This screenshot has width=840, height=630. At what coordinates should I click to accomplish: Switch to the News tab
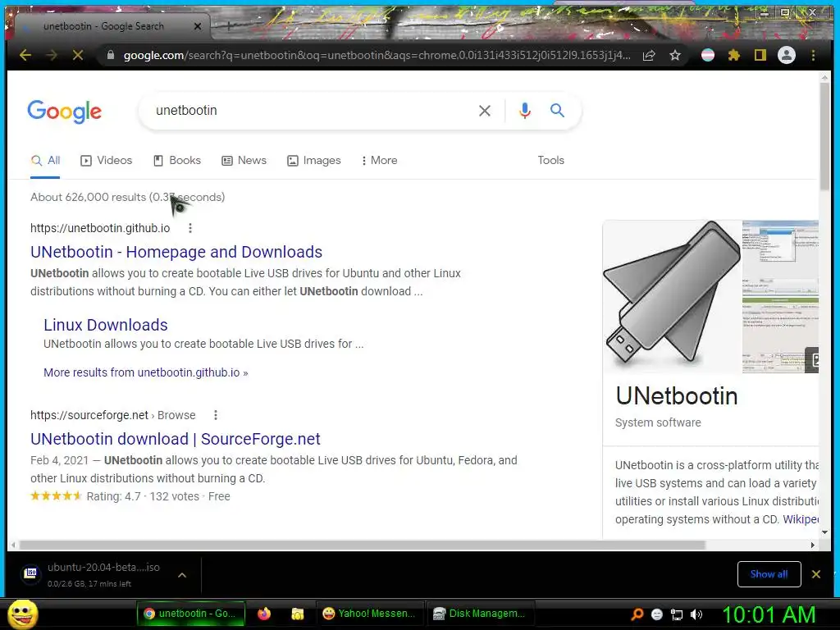(244, 160)
